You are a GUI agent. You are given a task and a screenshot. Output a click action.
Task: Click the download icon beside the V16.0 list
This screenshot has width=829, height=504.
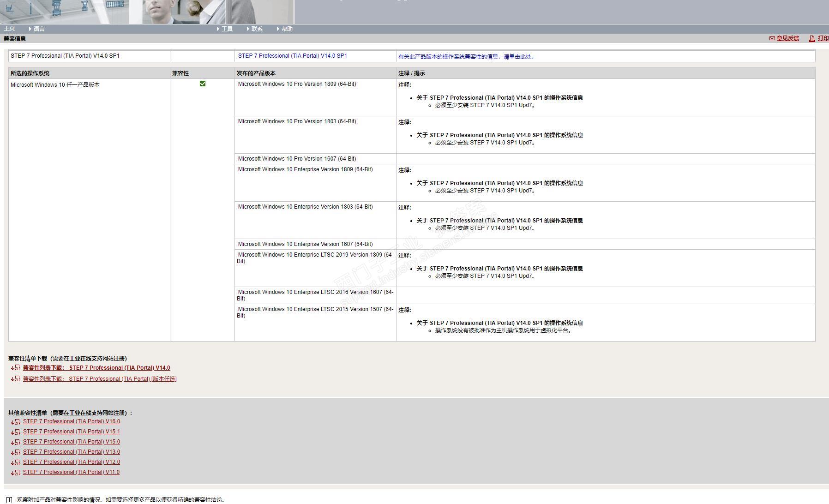click(x=15, y=422)
